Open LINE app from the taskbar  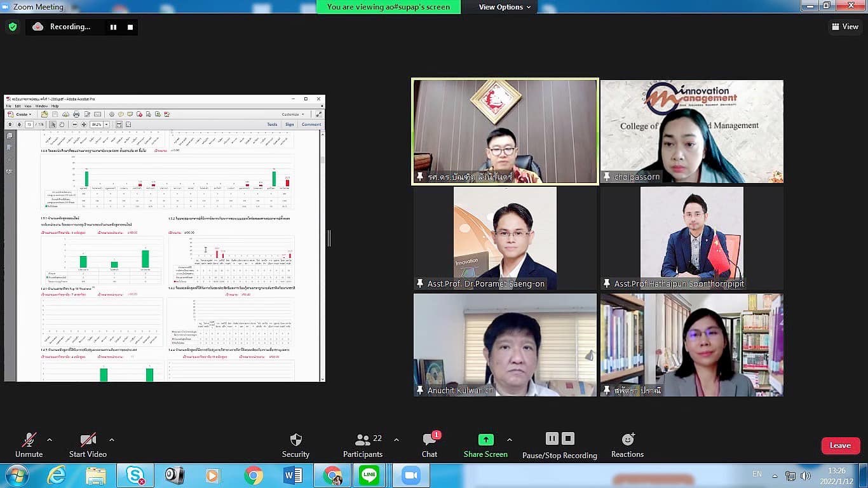pos(369,475)
